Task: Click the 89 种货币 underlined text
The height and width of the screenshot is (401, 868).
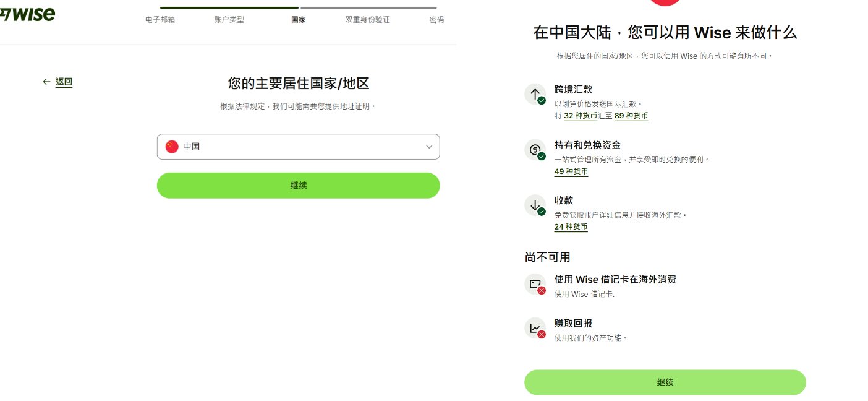Action: [x=631, y=116]
